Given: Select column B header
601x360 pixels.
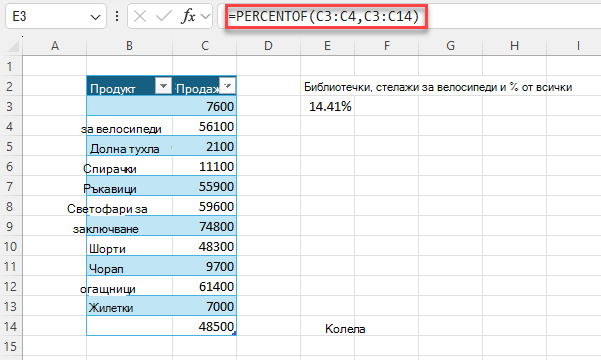Looking at the screenshot, I should pos(130,46).
